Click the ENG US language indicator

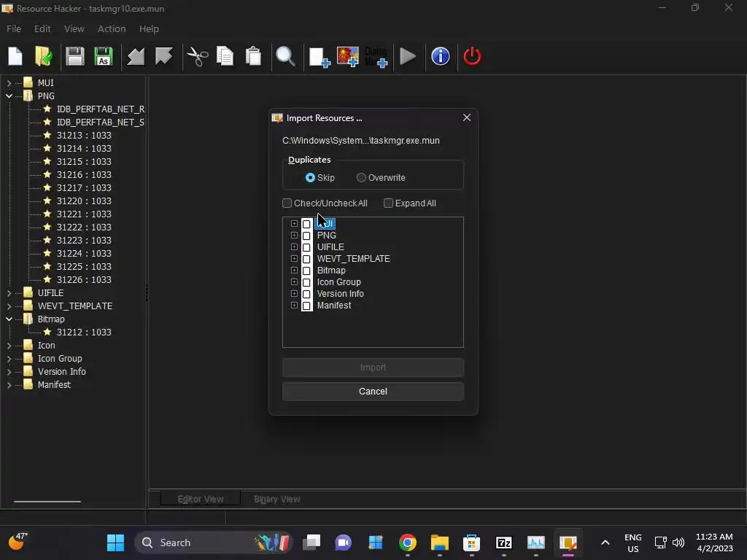(x=632, y=542)
